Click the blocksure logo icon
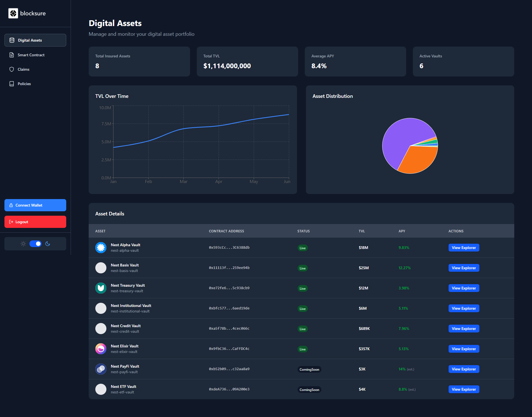Screen dimensions: 532x417 13,13
